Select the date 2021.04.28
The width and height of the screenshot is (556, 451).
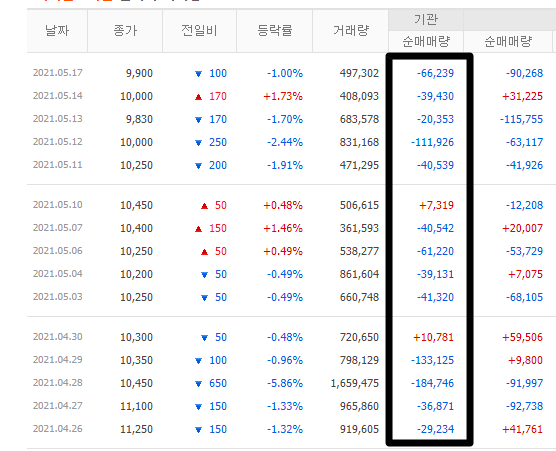(x=58, y=383)
